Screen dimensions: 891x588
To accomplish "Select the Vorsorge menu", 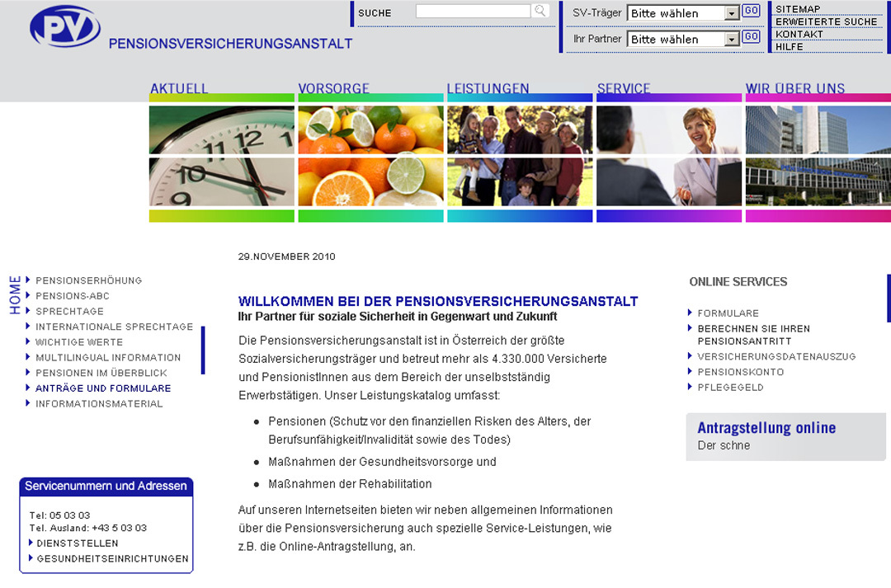I will pyautogui.click(x=333, y=89).
